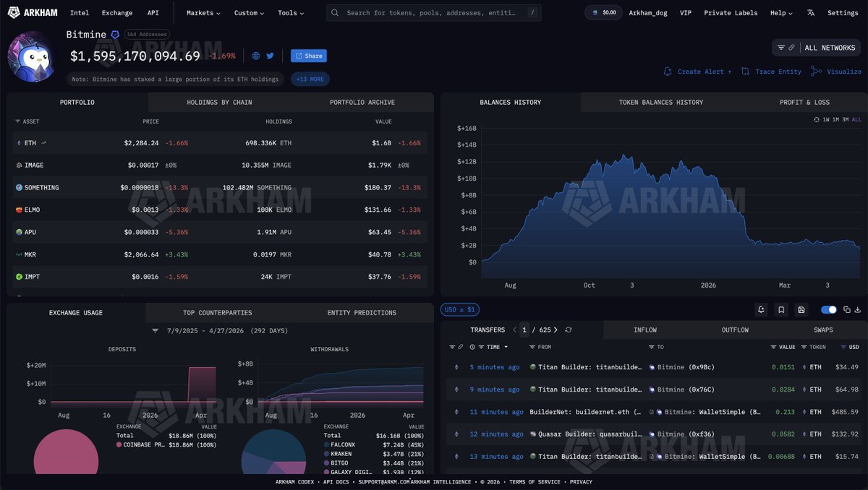This screenshot has height=490, width=868.
Task: Click the FROM column filter icon
Action: pos(533,347)
